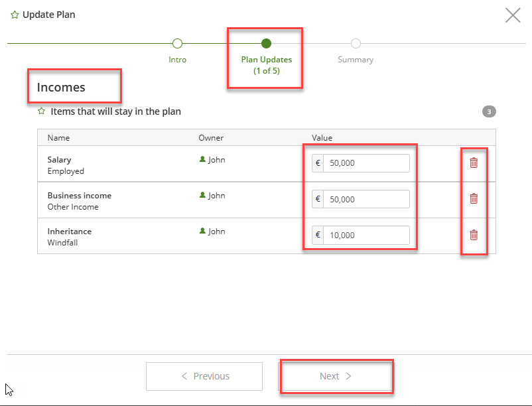Click the star next to Items that will stay
Screen dimensions: 532x406
(41, 111)
